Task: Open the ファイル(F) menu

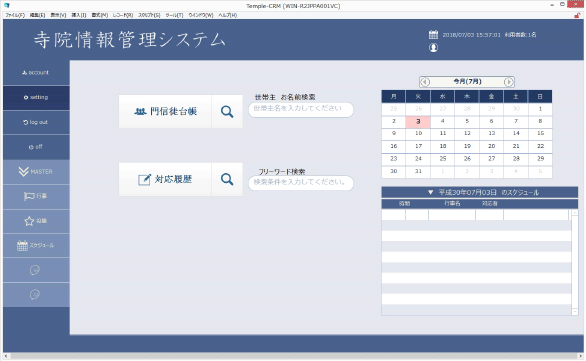Action: click(15, 15)
